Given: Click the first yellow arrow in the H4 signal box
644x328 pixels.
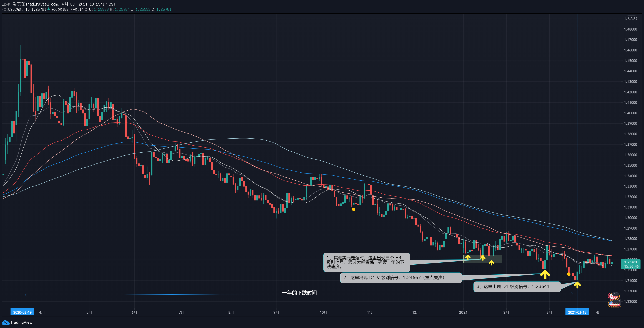Looking at the screenshot, I should click(x=467, y=257).
